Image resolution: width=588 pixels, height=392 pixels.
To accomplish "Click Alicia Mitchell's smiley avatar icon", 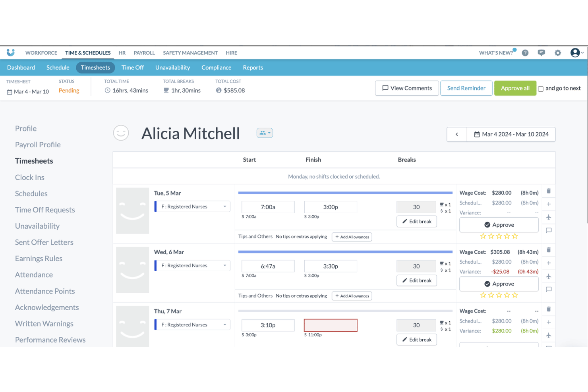I will 121,133.
